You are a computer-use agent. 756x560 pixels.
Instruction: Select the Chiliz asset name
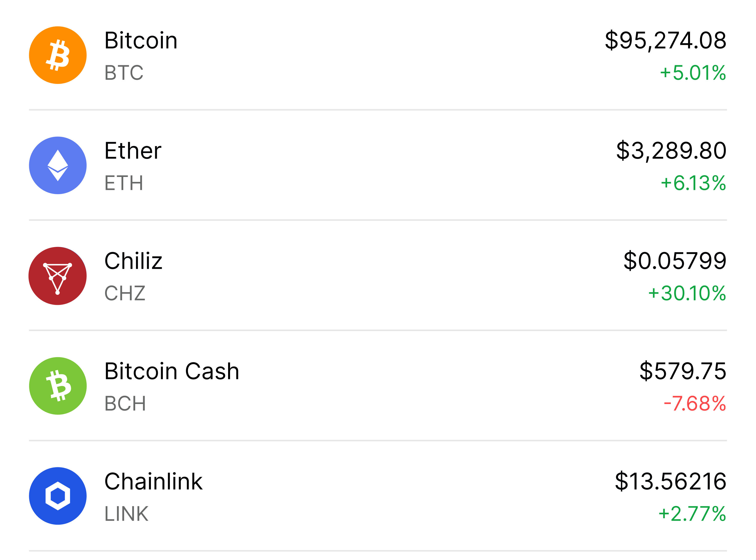coord(133,261)
